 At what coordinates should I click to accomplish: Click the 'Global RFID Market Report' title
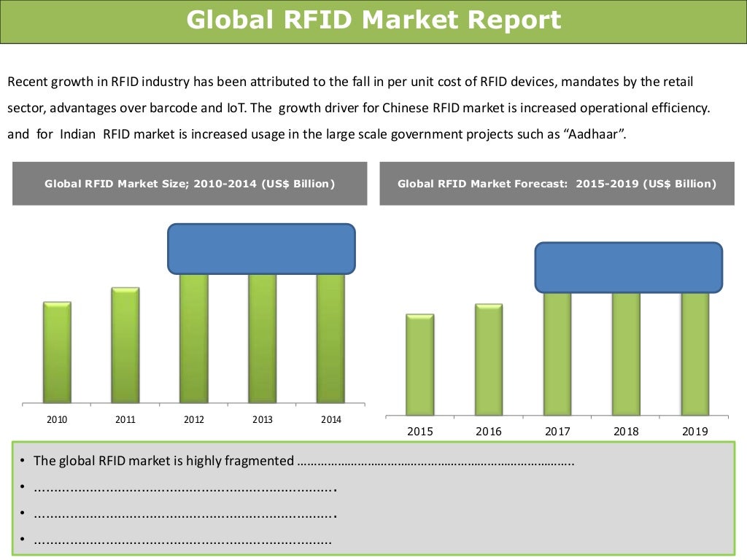373,20
